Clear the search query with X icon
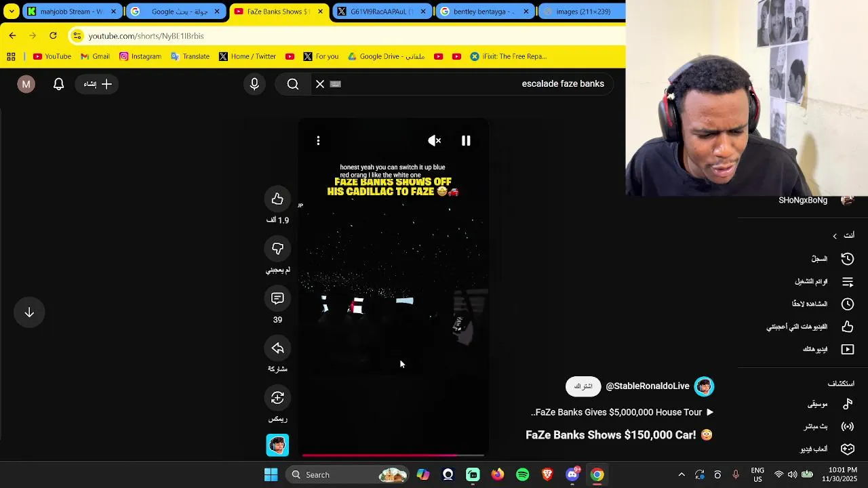This screenshot has width=868, height=488. 320,84
